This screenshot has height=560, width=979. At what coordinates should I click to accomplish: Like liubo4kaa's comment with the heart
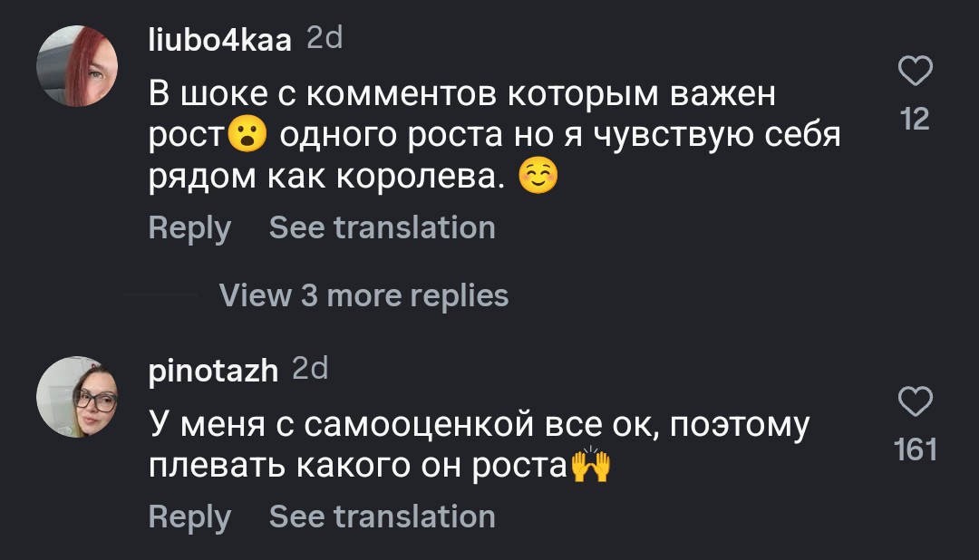916,72
